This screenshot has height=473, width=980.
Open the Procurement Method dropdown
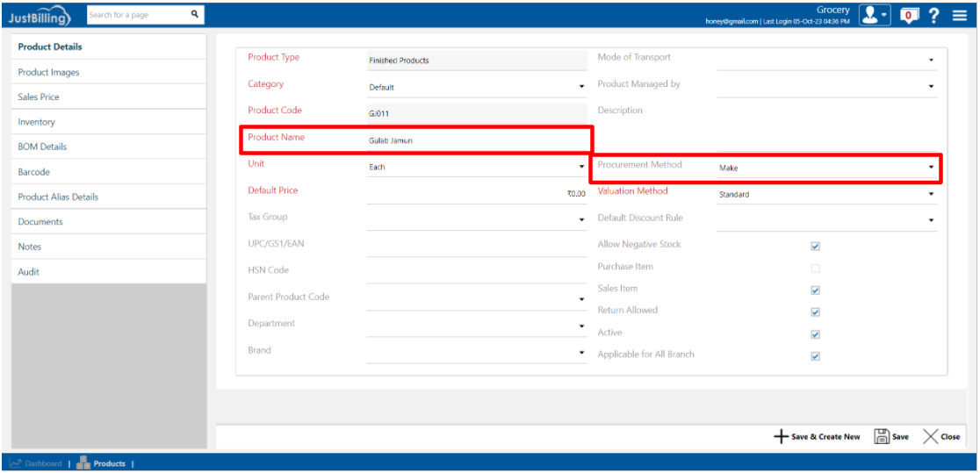(930, 167)
